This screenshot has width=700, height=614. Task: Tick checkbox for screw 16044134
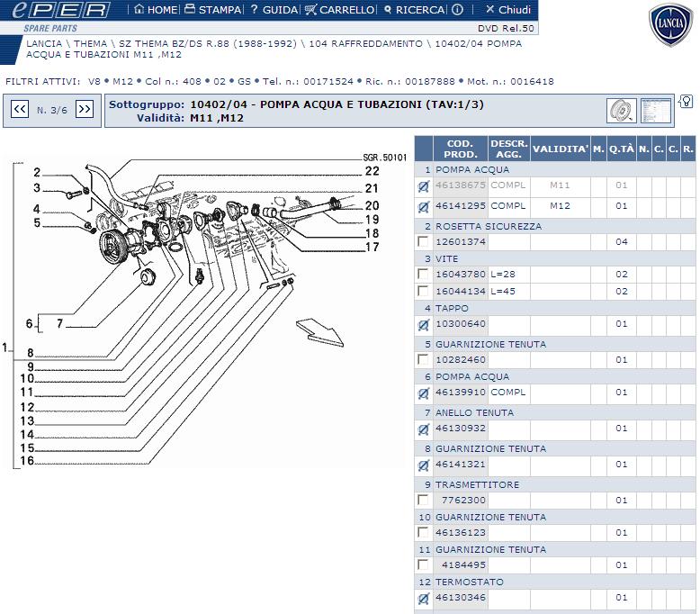(423, 291)
